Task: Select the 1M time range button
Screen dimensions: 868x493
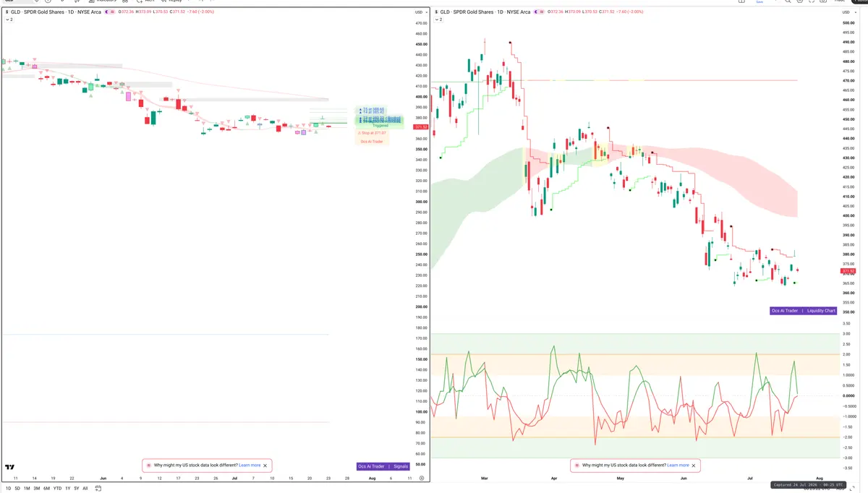Action: pos(27,489)
